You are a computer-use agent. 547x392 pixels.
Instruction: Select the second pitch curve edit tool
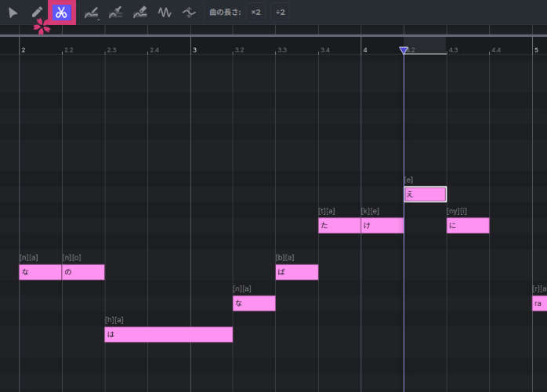[x=115, y=13]
